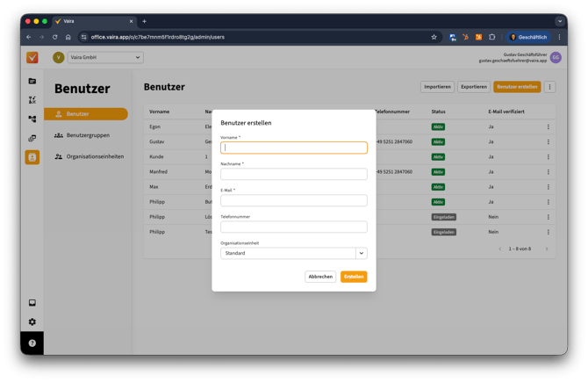Viewport: 588px width, 382px height.
Task: Click into the E-Mail field
Action: pos(293,200)
